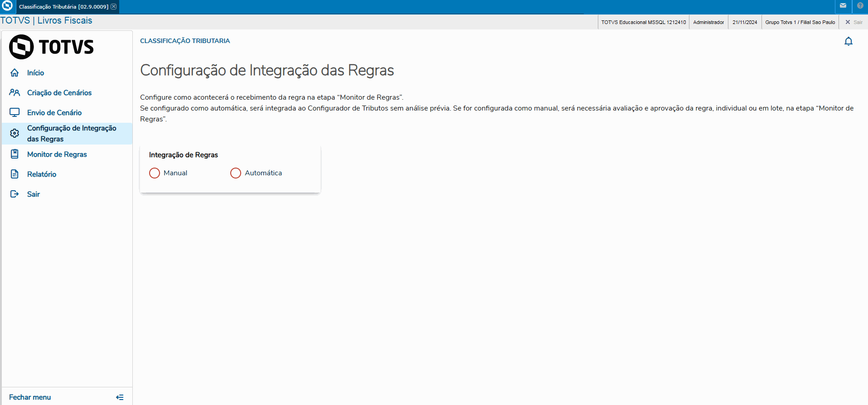
Task: Click the TOTVS app icon at top-left corner
Action: 7,6
